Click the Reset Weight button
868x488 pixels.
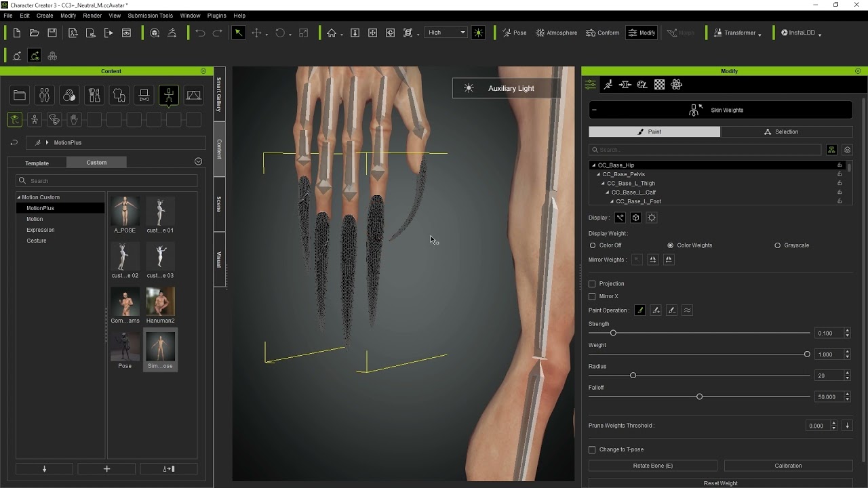click(720, 483)
